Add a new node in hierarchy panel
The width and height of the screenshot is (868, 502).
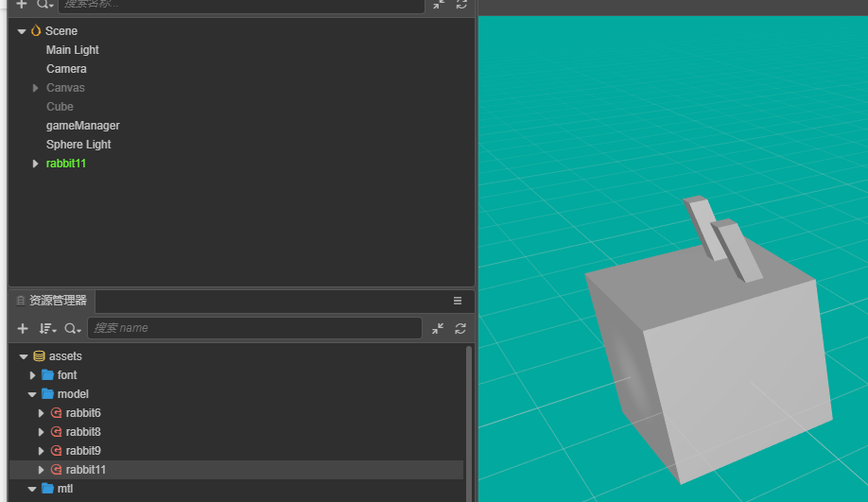(x=22, y=5)
